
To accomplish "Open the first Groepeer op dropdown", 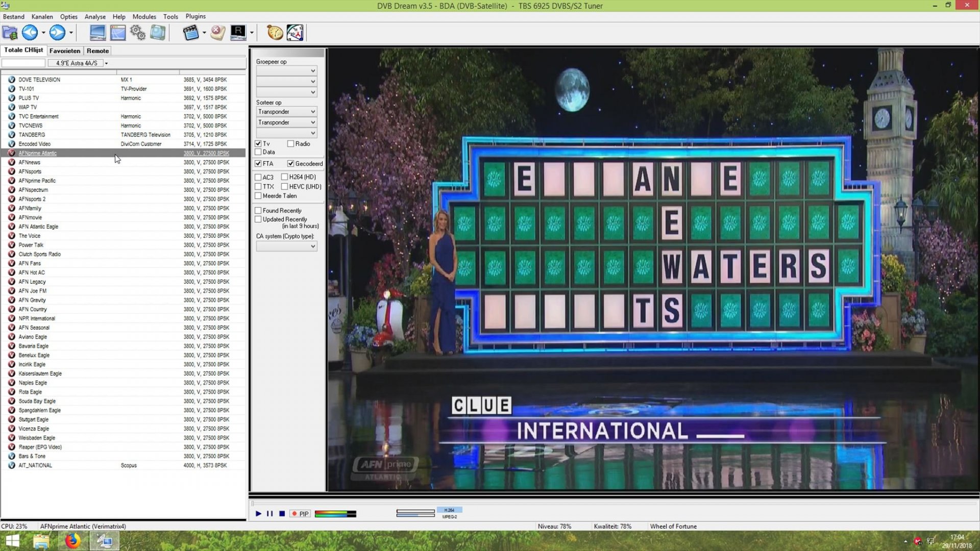I will (286, 71).
